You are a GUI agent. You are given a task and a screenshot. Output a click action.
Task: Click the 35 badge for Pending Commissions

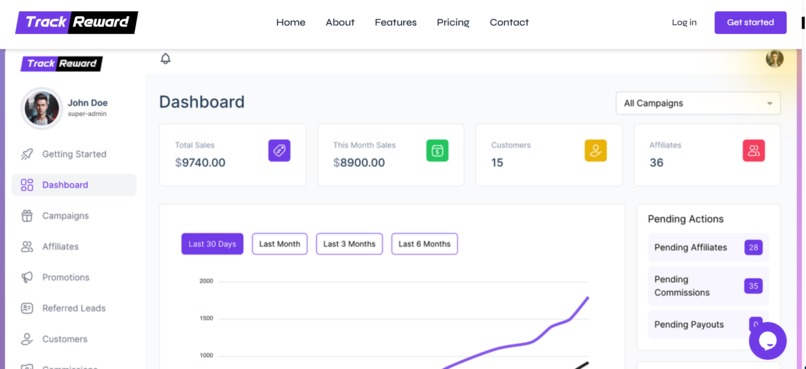(x=753, y=286)
